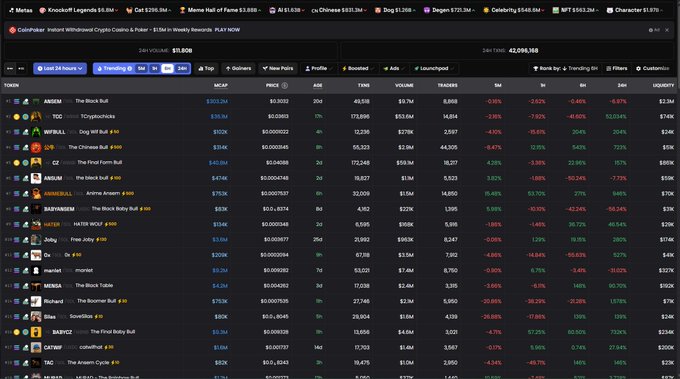Viewport: 680px width, 379px height.
Task: Click the wide row density view button
Action: coord(10,69)
